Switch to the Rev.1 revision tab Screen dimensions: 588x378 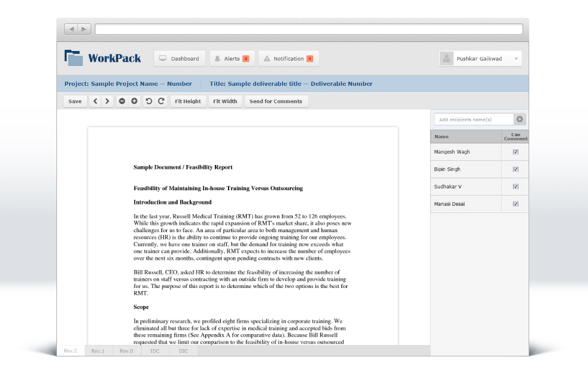tap(98, 350)
